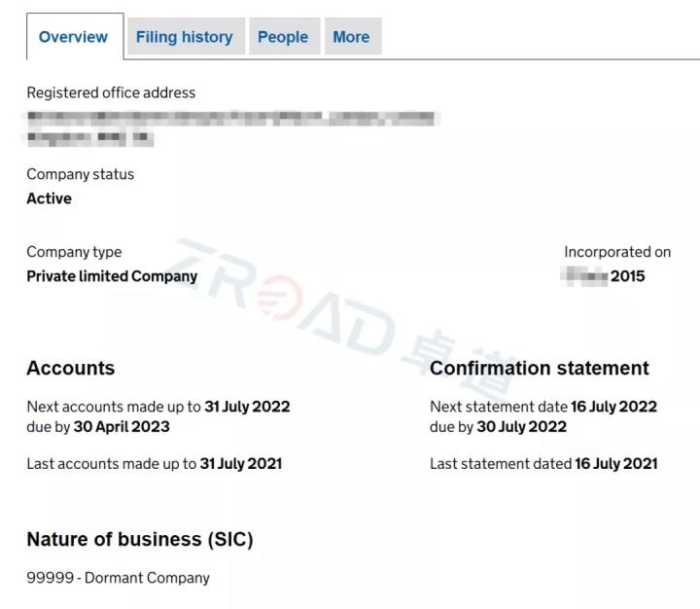The height and width of the screenshot is (609, 700).
Task: Click the Confirmation statement heading
Action: pos(540,368)
